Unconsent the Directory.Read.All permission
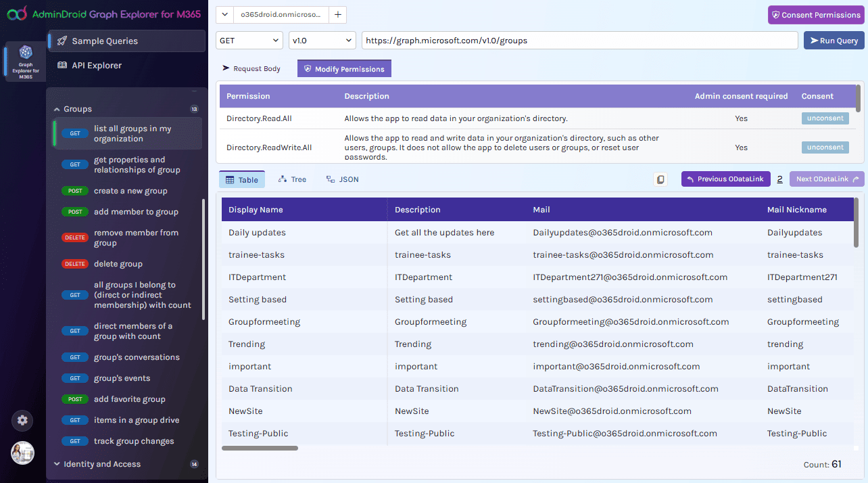868x483 pixels. point(825,118)
